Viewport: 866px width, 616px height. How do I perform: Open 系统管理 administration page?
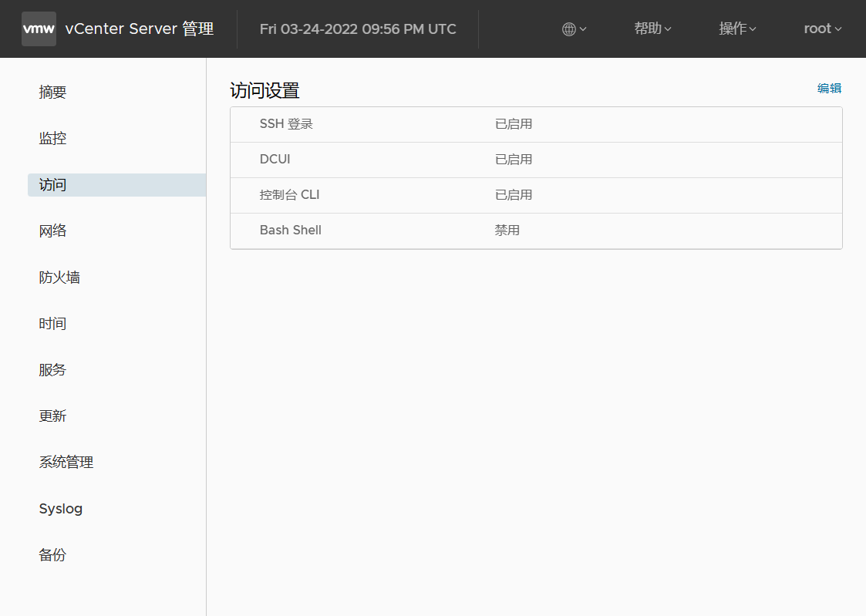(66, 463)
